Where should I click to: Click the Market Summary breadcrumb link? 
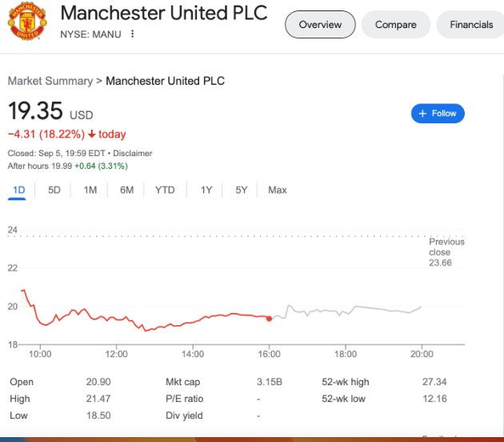[x=50, y=81]
